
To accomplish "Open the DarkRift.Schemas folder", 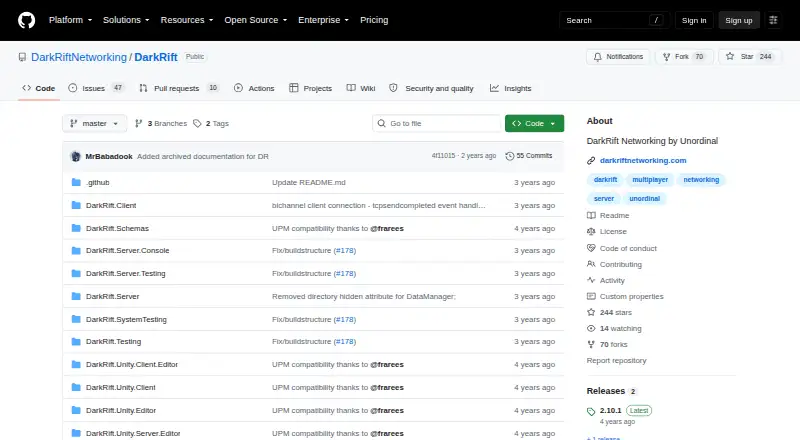I will tap(117, 228).
